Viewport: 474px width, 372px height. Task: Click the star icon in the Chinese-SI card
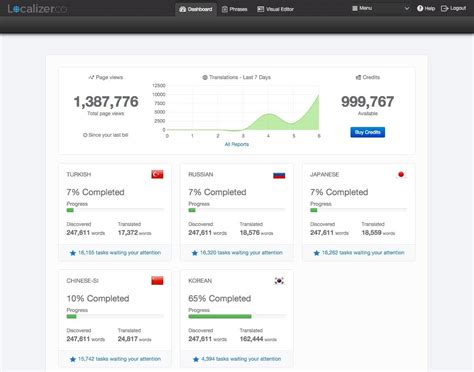73,359
